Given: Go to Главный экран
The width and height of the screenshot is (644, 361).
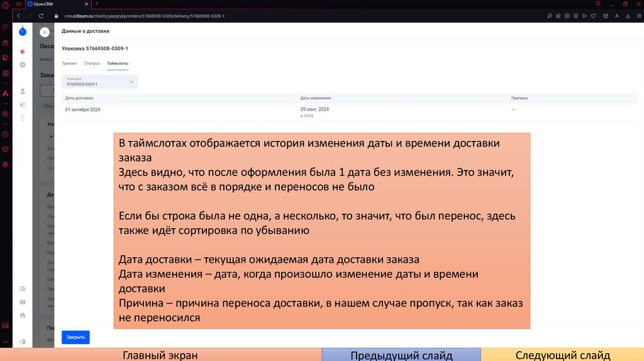Looking at the screenshot, I should pos(160,355).
